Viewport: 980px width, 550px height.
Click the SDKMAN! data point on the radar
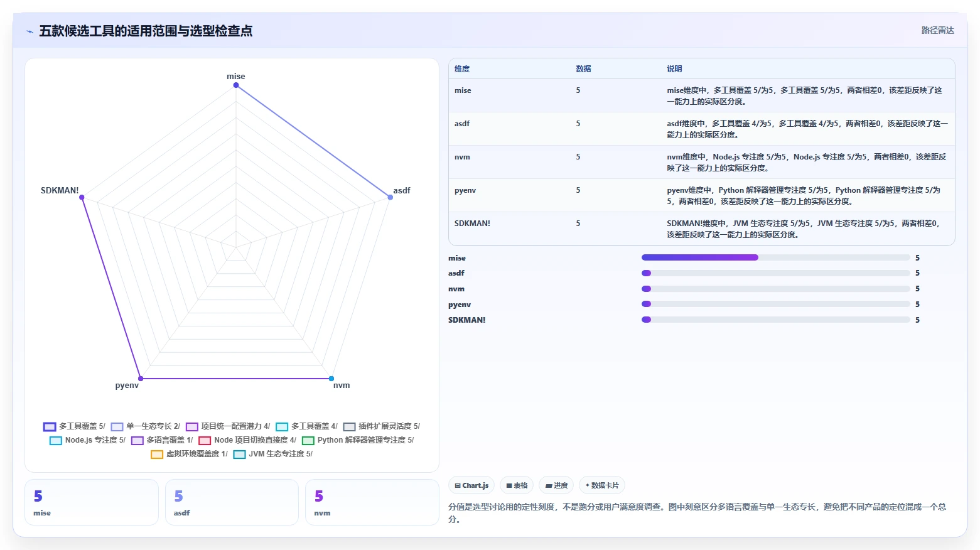(82, 197)
